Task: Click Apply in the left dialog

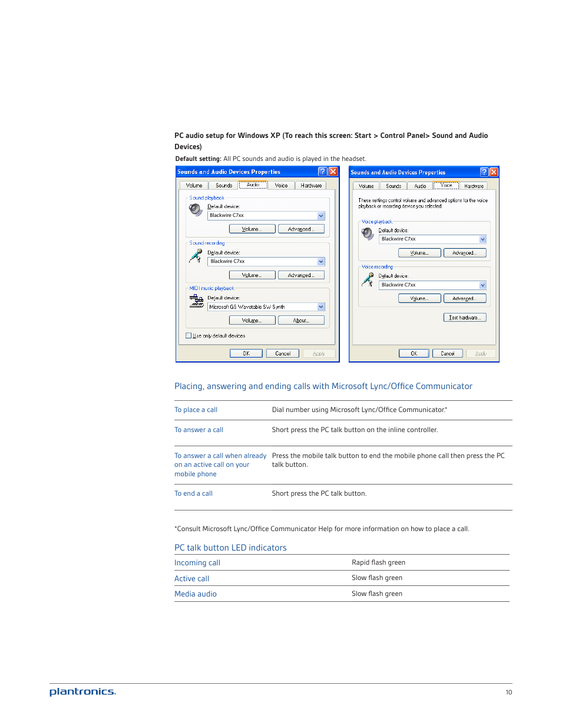Action: (319, 354)
